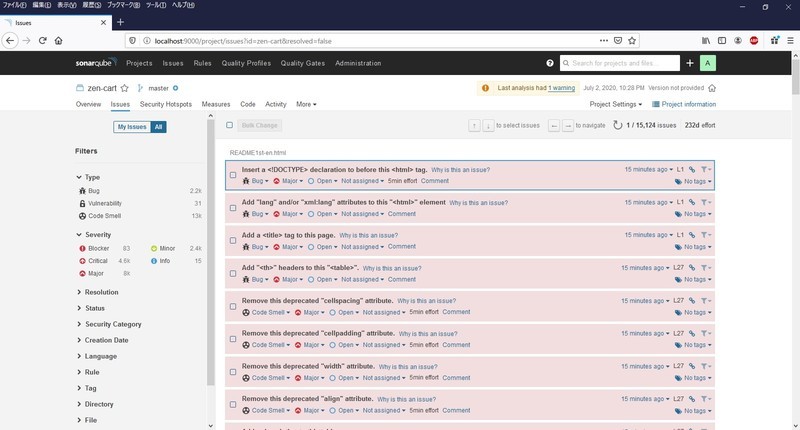Open Firefox hamburger menu
Image resolution: width=800 pixels, height=430 pixels.
790,40
